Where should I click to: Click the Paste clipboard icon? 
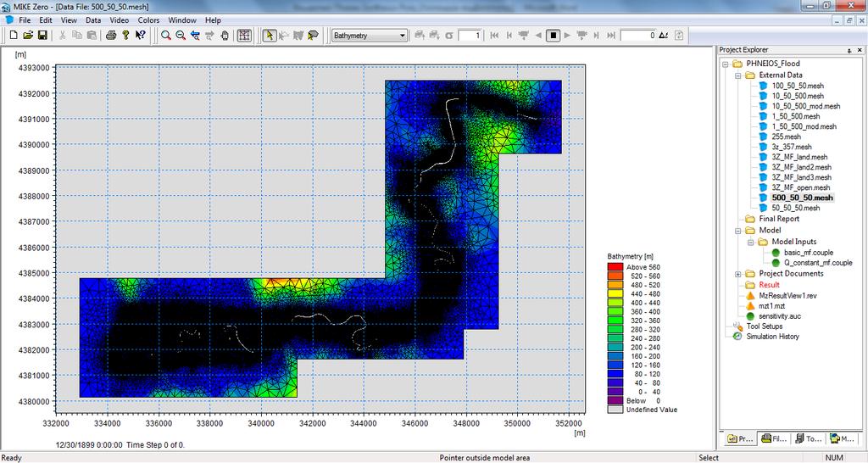[92, 36]
